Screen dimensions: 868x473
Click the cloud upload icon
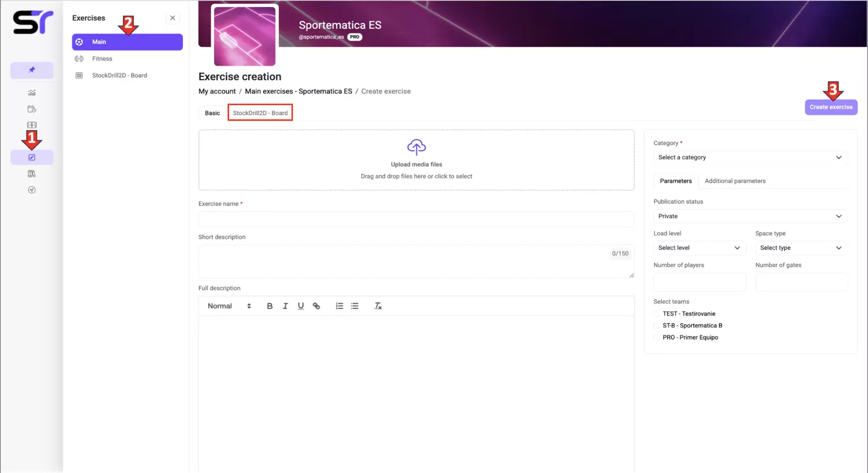pyautogui.click(x=417, y=147)
